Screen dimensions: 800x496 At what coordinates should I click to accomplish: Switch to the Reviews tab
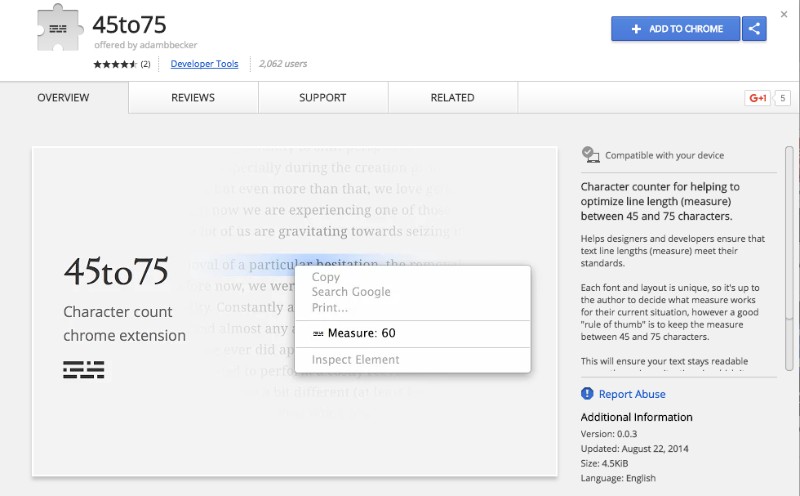tap(193, 97)
